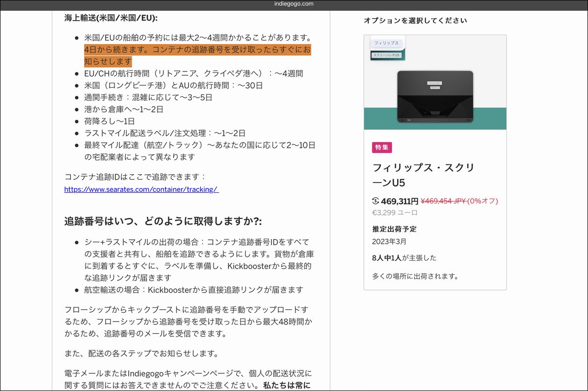Click the 通関手続き bullet item
This screenshot has width=588, height=391.
point(148,97)
